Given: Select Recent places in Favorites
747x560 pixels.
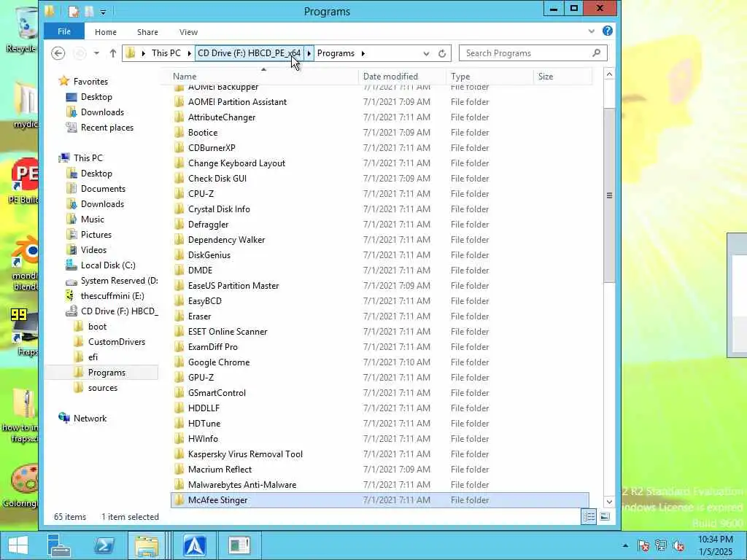Looking at the screenshot, I should point(107,127).
